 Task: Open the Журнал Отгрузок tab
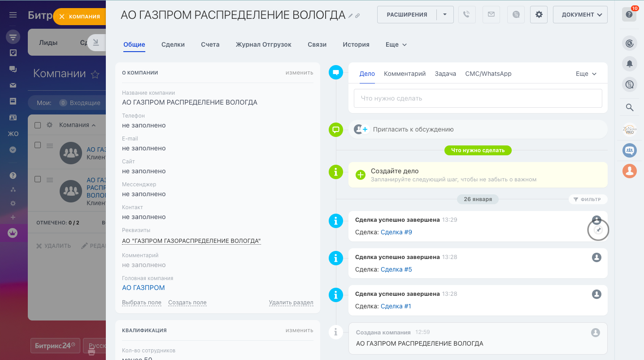coord(263,44)
